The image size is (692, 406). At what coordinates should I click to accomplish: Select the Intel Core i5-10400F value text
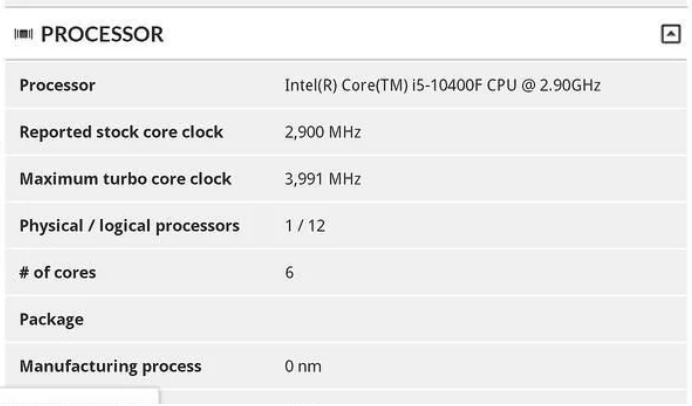pyautogui.click(x=442, y=85)
